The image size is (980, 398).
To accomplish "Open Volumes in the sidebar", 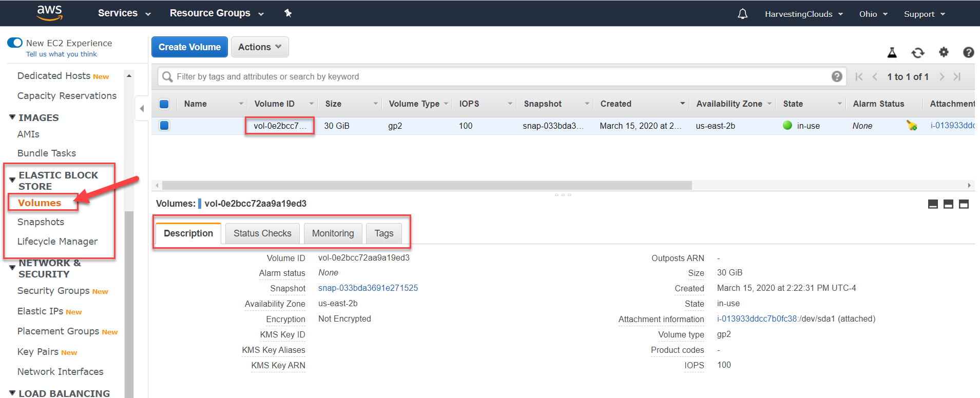I will click(40, 203).
